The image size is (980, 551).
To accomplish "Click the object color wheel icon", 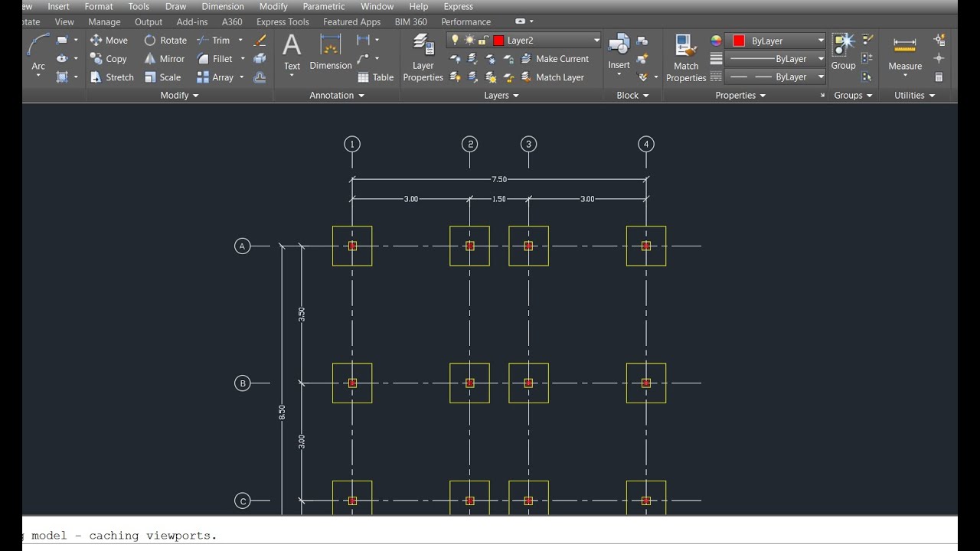I will (717, 41).
